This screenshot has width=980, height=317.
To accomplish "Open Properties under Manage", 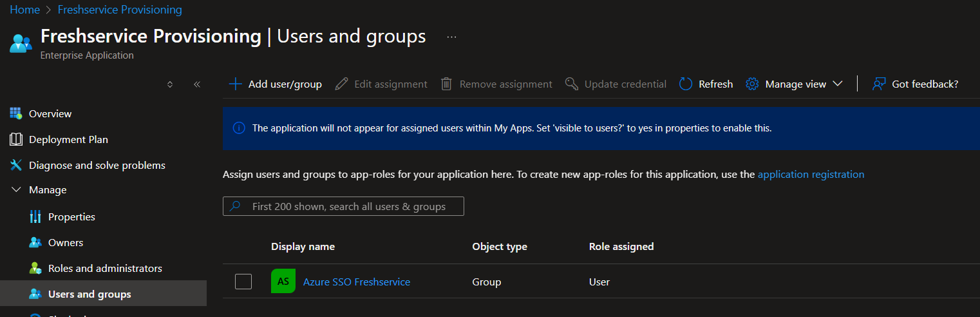I will [71, 216].
